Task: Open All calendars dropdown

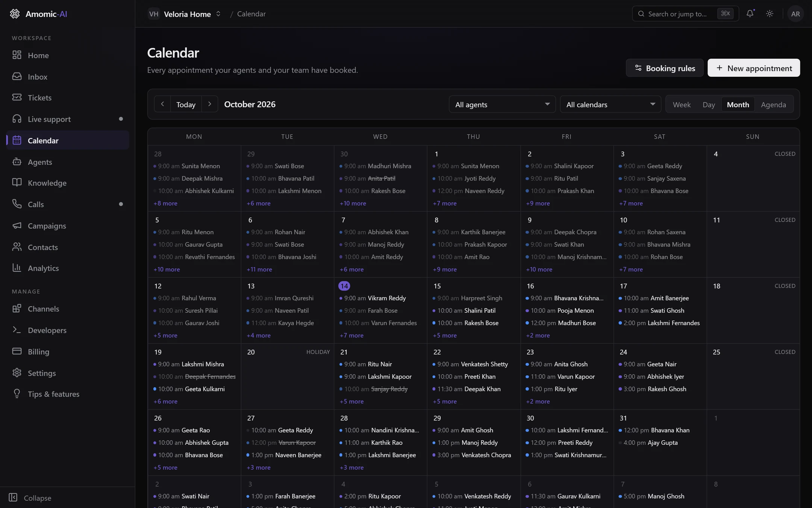Action: [x=610, y=104]
